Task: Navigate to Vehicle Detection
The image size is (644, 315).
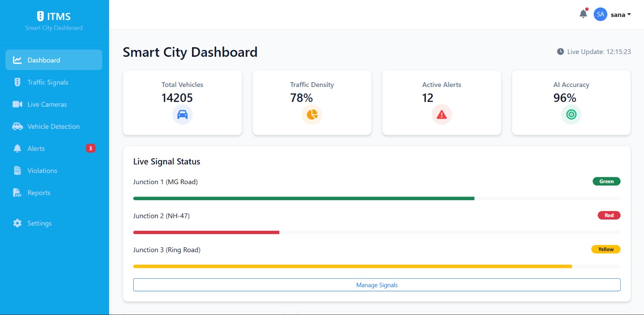Action: [54, 126]
